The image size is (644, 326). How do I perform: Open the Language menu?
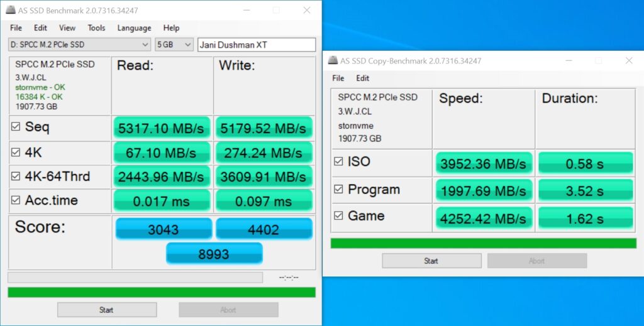(135, 28)
